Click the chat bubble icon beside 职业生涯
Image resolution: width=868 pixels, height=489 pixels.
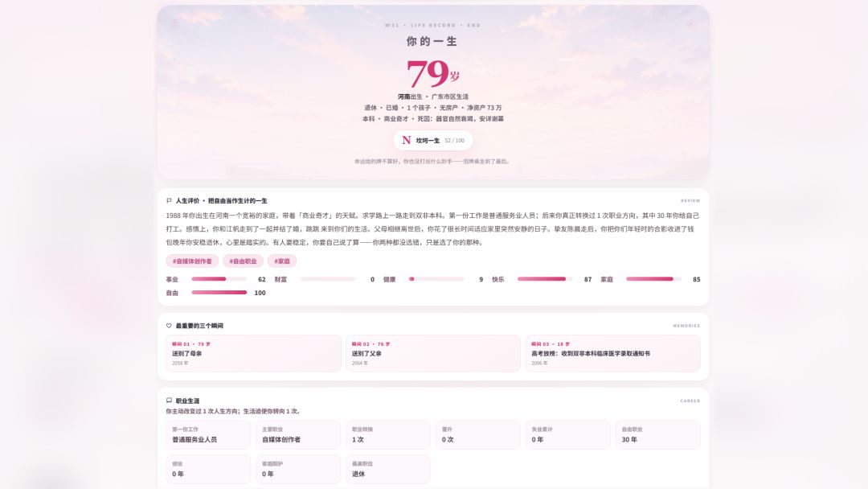[x=169, y=401]
